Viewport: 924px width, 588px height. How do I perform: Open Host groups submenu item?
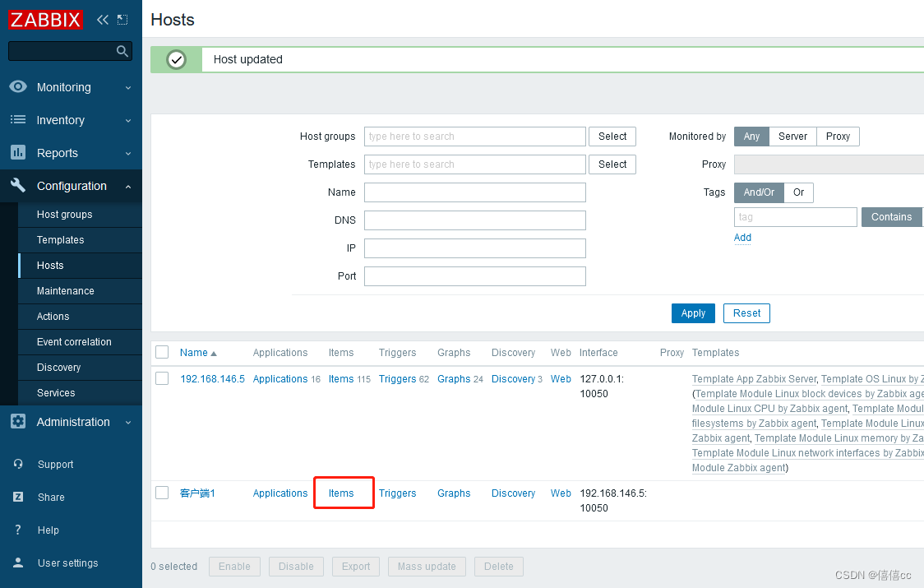80,214
